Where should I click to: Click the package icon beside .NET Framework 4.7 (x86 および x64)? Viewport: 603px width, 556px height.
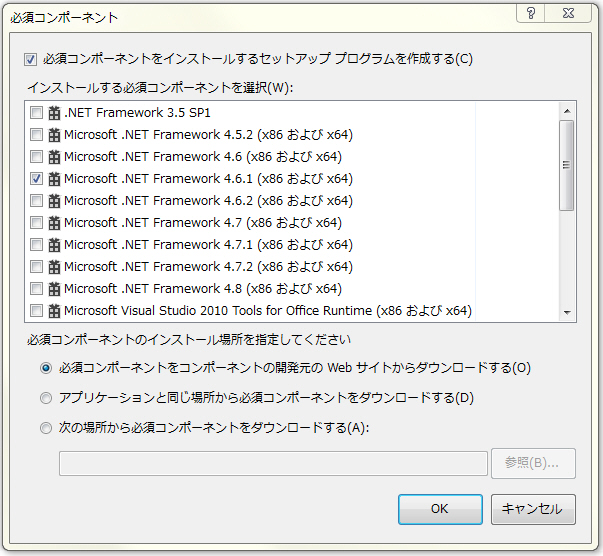tap(54, 223)
